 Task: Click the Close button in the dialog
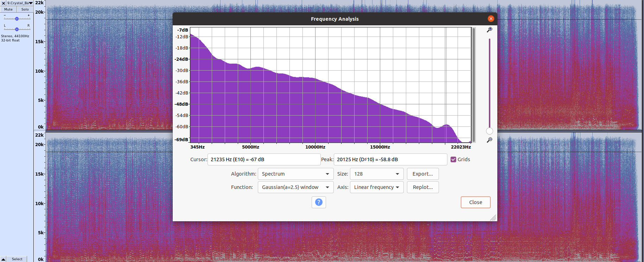coord(476,202)
